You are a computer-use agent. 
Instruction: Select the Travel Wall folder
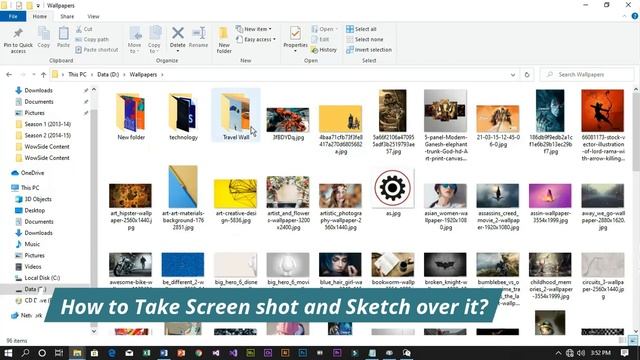pos(236,116)
